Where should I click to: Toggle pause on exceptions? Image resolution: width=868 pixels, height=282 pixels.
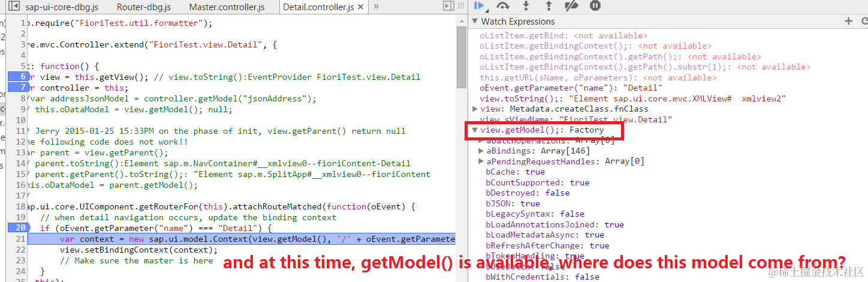(x=595, y=5)
